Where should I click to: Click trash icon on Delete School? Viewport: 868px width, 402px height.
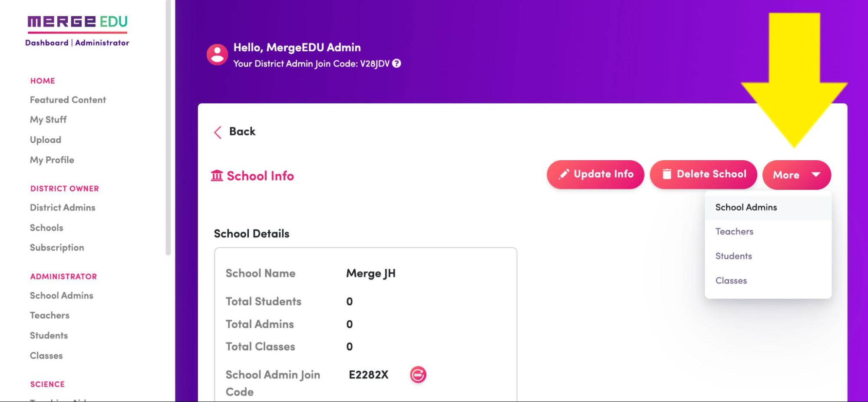(667, 174)
